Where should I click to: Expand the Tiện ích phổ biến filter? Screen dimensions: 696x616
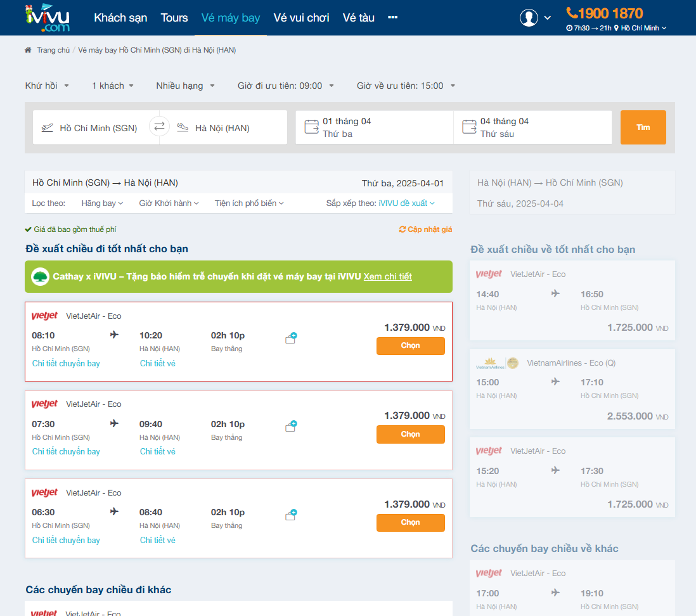[x=249, y=203]
